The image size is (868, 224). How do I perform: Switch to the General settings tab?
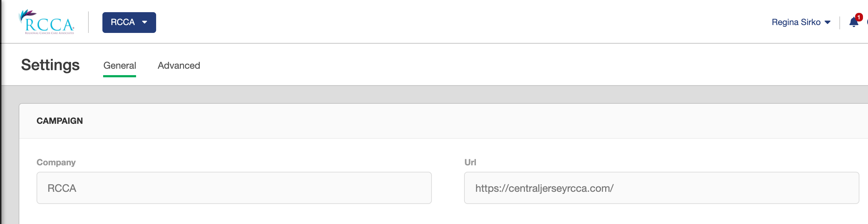coord(120,65)
